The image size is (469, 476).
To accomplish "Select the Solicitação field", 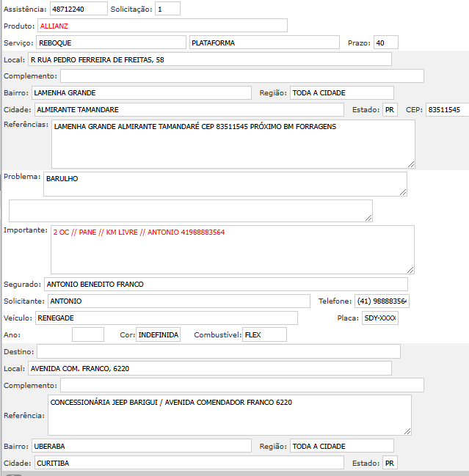I will [x=167, y=10].
